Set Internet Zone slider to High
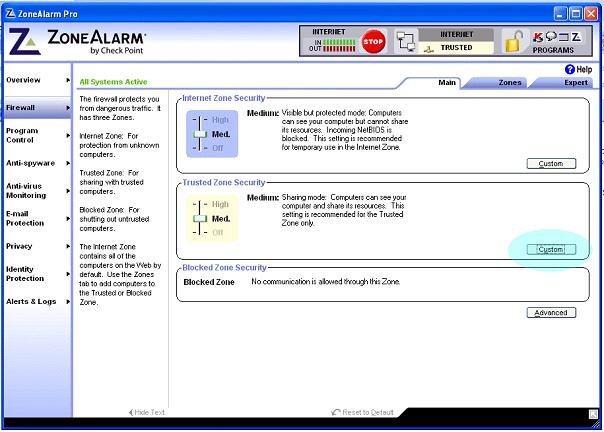 (220, 120)
